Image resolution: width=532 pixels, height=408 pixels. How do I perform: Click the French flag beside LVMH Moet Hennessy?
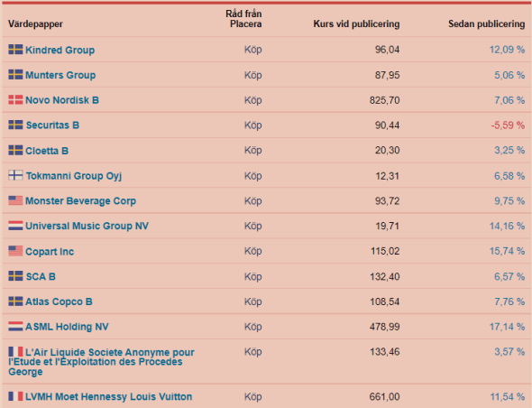click(x=15, y=396)
